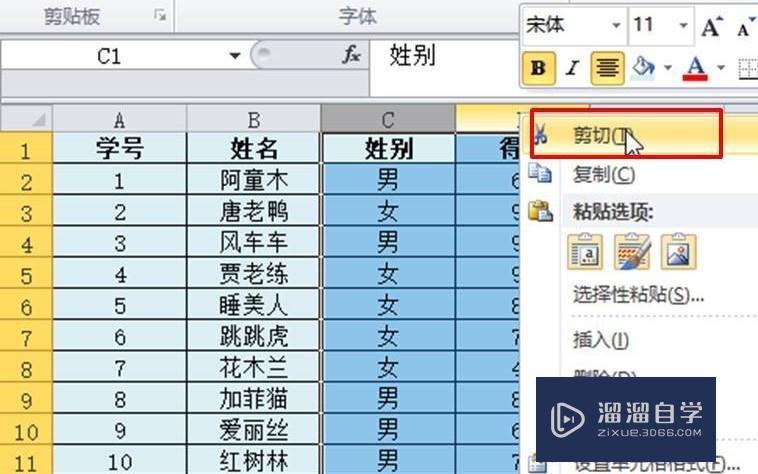Image resolution: width=758 pixels, height=474 pixels.
Task: Choose the paste as picture icon
Action: (678, 252)
